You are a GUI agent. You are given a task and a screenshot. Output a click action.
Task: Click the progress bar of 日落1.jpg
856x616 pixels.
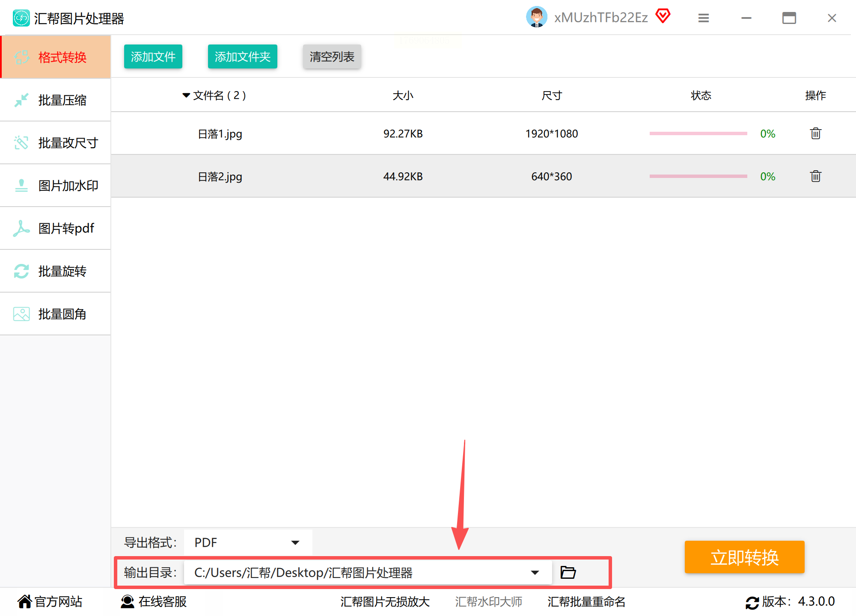[x=698, y=133]
